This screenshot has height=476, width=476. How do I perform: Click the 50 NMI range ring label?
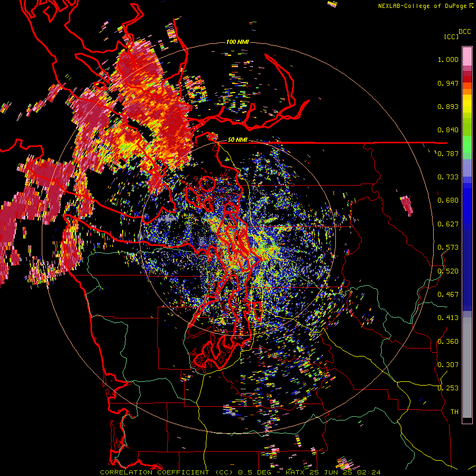point(237,140)
